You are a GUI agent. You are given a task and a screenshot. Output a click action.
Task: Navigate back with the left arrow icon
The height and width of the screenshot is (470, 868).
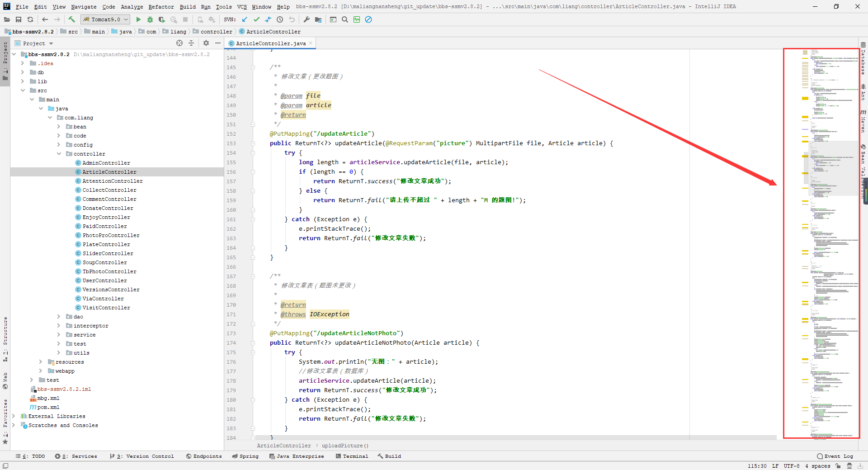45,19
